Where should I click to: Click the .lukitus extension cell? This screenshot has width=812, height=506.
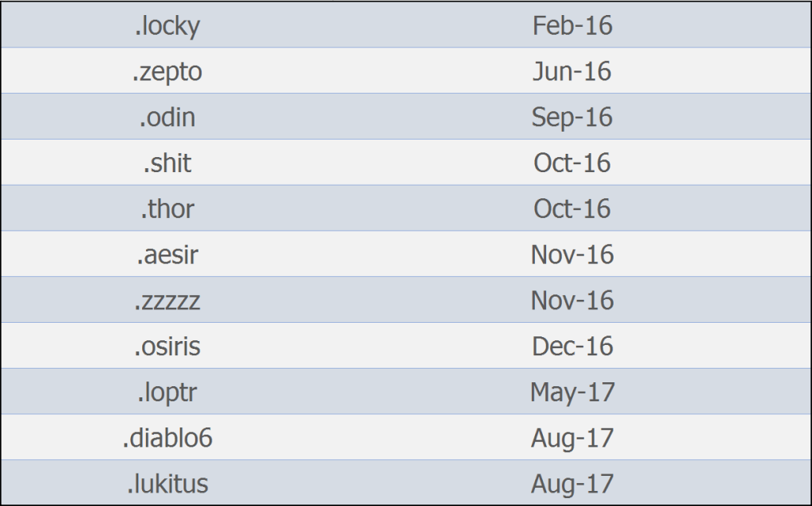point(167,484)
